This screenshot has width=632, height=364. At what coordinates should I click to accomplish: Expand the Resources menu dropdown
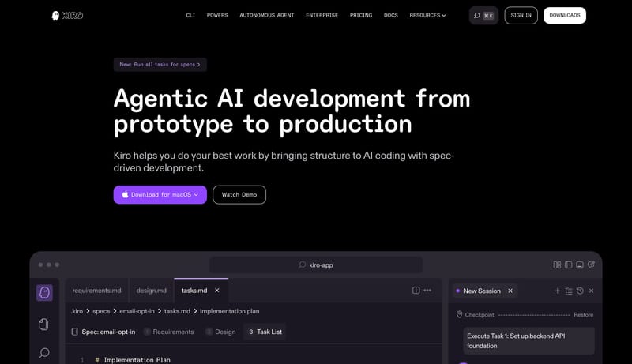(x=427, y=15)
